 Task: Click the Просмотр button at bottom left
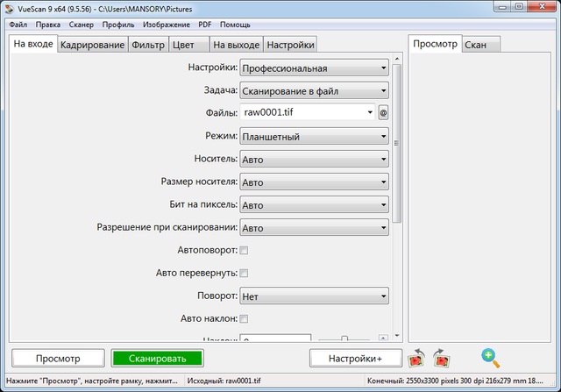pos(58,358)
